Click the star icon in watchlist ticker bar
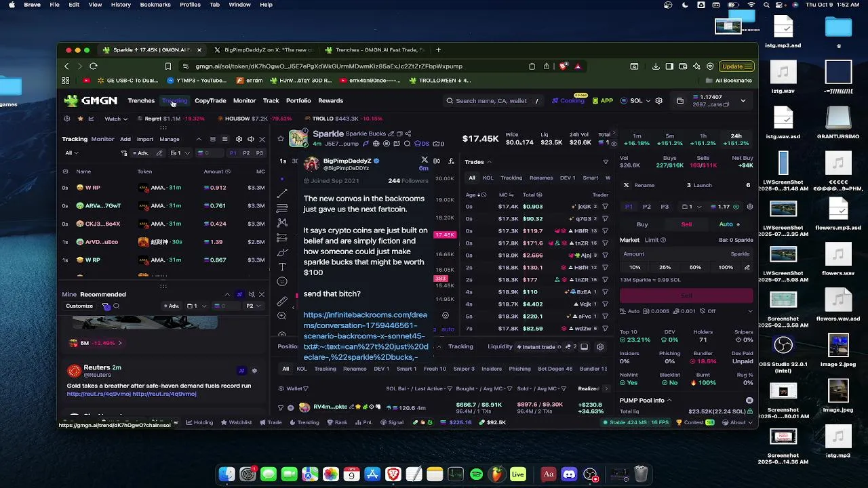This screenshot has height=488, width=868. (80, 119)
